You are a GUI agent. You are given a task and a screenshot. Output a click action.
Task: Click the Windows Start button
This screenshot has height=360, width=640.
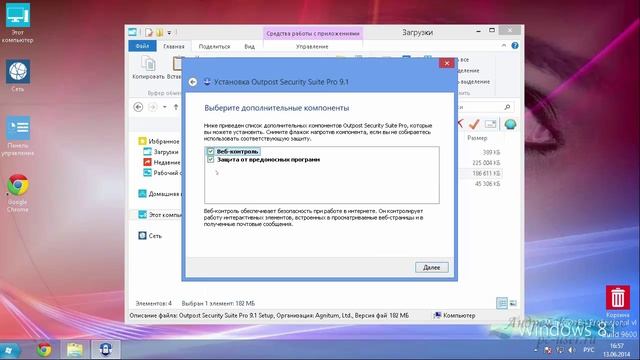tap(9, 350)
